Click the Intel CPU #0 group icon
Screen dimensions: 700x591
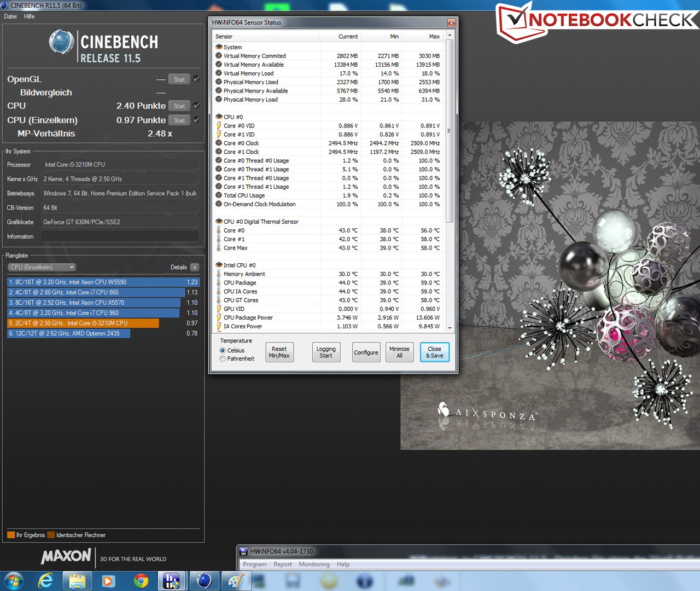tap(219, 265)
